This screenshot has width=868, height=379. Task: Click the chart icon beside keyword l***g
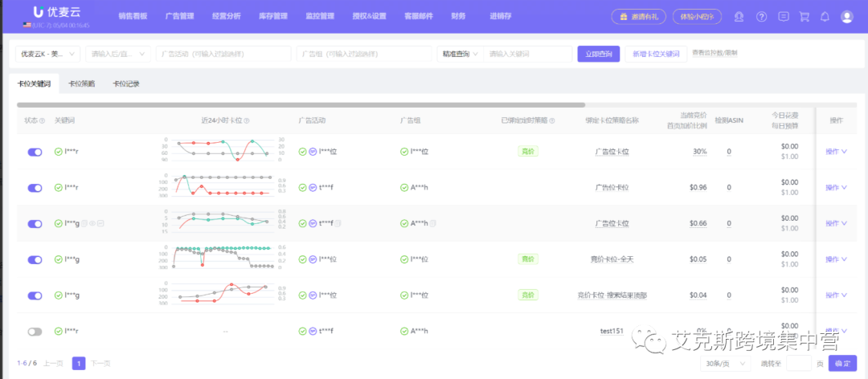tap(101, 223)
